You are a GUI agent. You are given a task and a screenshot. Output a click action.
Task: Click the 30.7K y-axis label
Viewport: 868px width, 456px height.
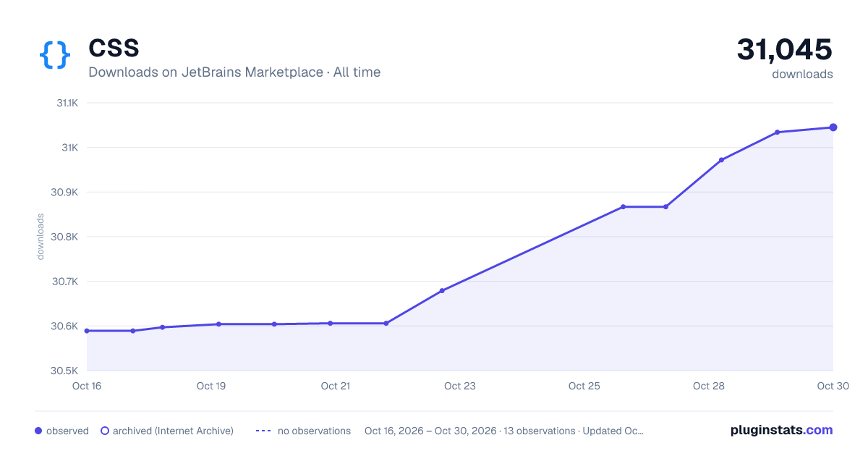point(65,282)
